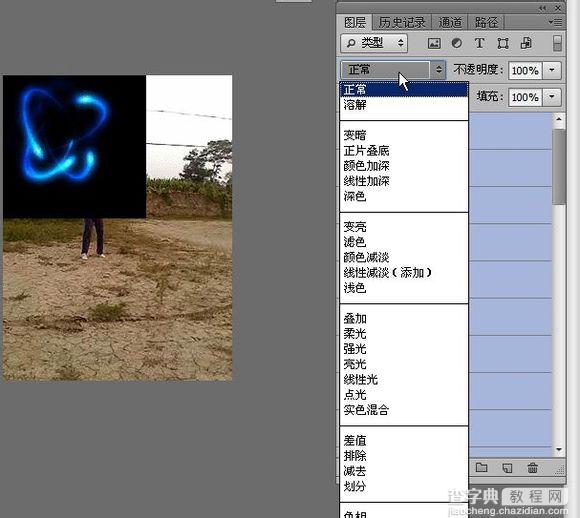Close the blend mode dropdown showing 正常
580x518 pixels.
coord(393,70)
